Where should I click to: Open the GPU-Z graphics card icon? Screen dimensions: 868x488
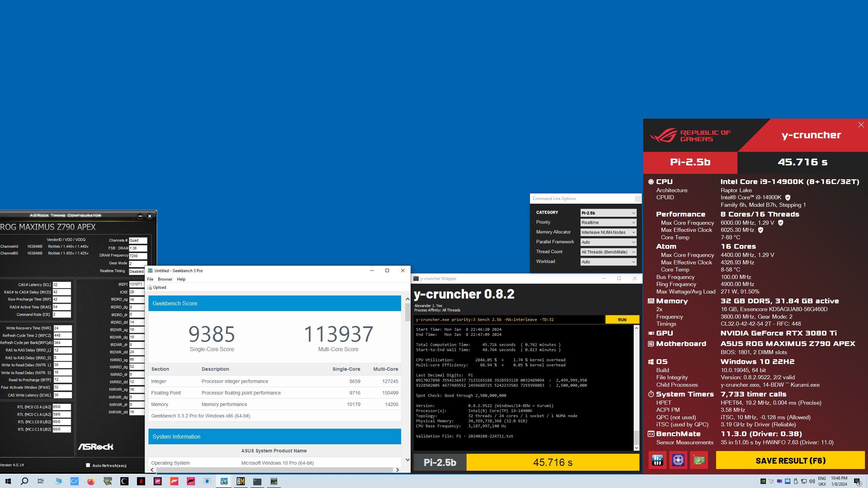699,460
